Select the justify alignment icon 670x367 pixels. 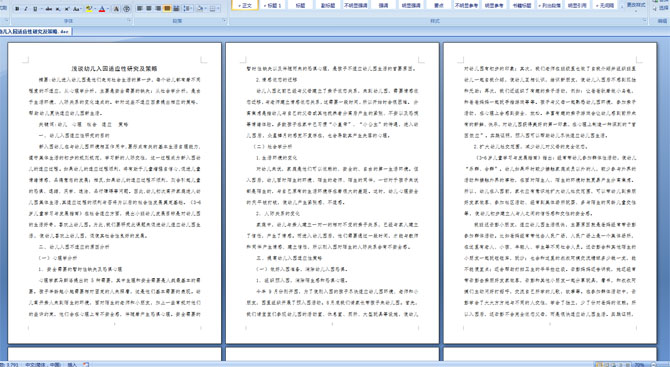(x=167, y=9)
